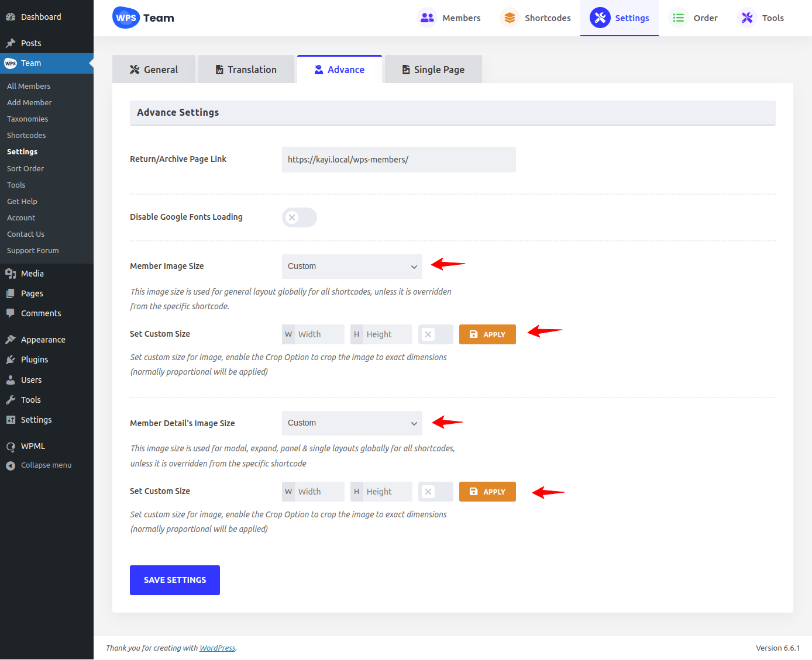Expand the Member Detail's Image Size dropdown
The width and height of the screenshot is (812, 660).
point(352,423)
